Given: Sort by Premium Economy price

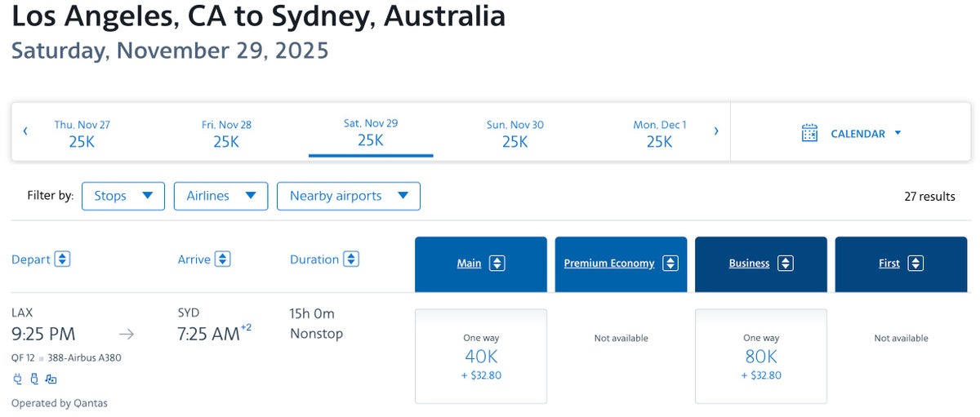Looking at the screenshot, I should [670, 264].
